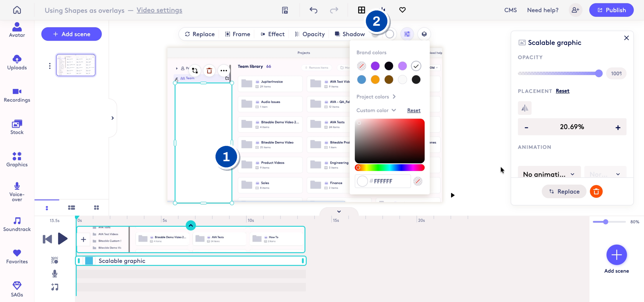
Task: Click the Add scene pill button
Action: click(x=71, y=34)
